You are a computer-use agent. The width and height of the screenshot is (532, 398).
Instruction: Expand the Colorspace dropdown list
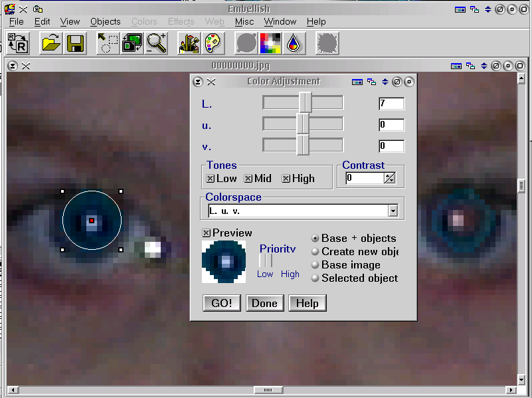393,211
